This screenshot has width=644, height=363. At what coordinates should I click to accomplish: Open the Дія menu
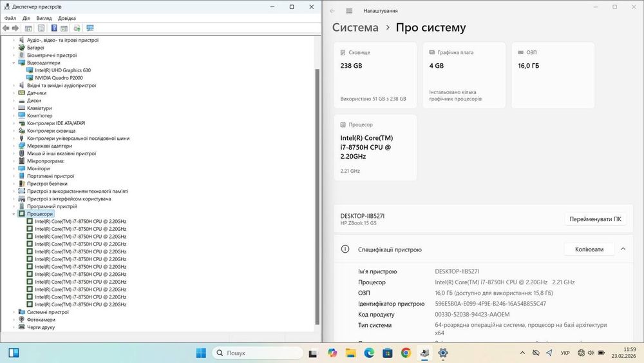26,18
